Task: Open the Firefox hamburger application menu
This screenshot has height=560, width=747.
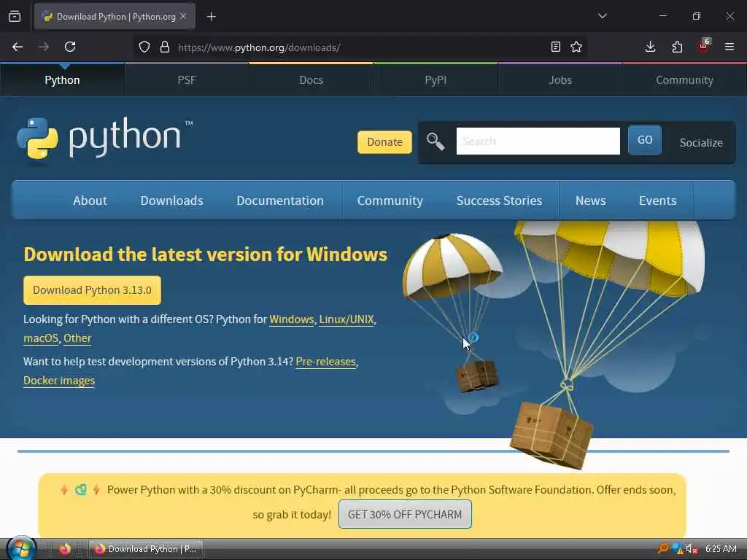Action: point(729,47)
